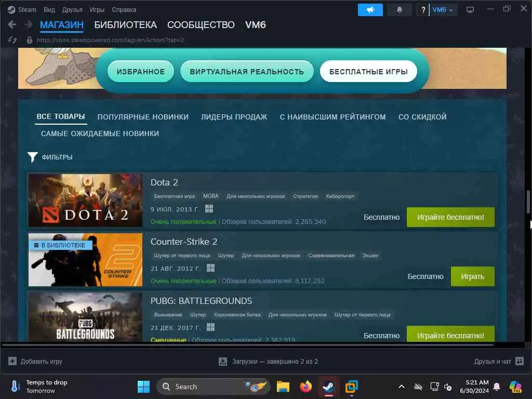Expand the VM6 account dropdown

443,10
